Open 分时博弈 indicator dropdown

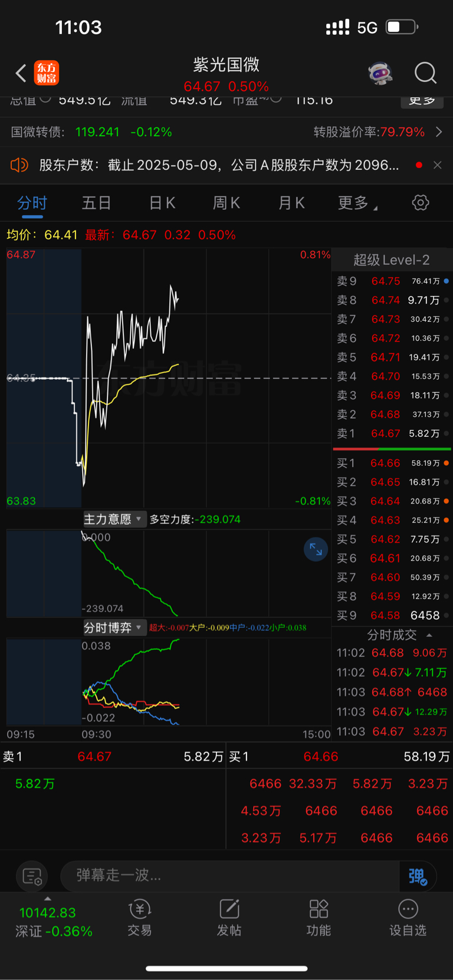point(113,628)
